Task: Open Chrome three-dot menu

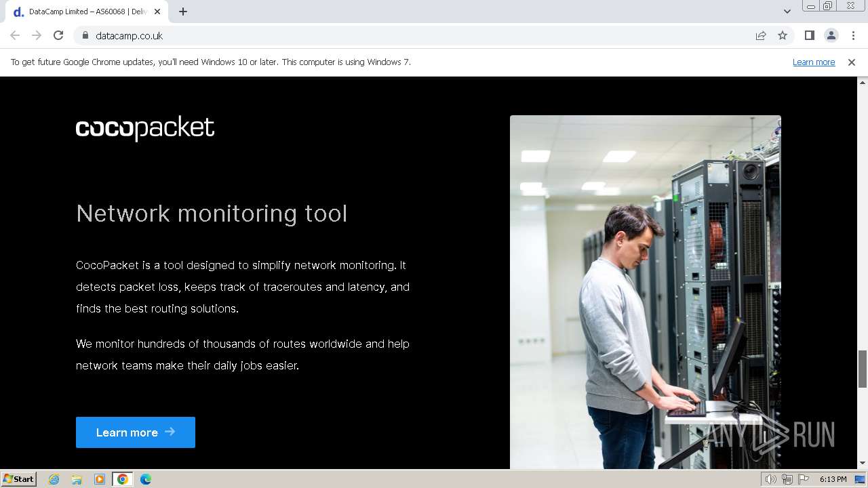Action: [x=853, y=35]
